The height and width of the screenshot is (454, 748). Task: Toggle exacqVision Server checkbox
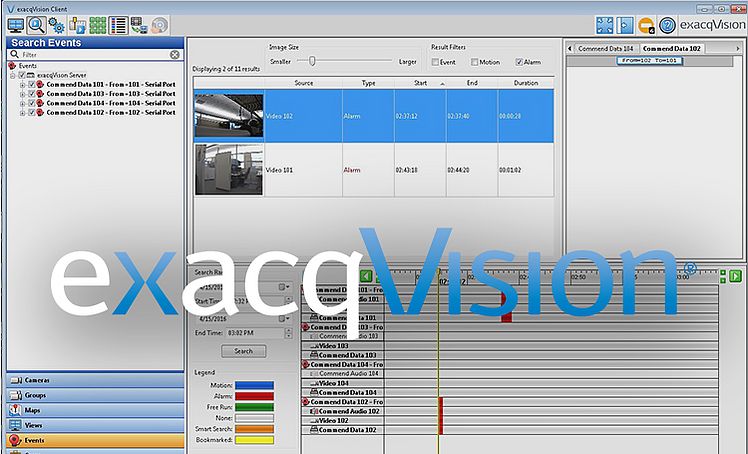(21, 75)
